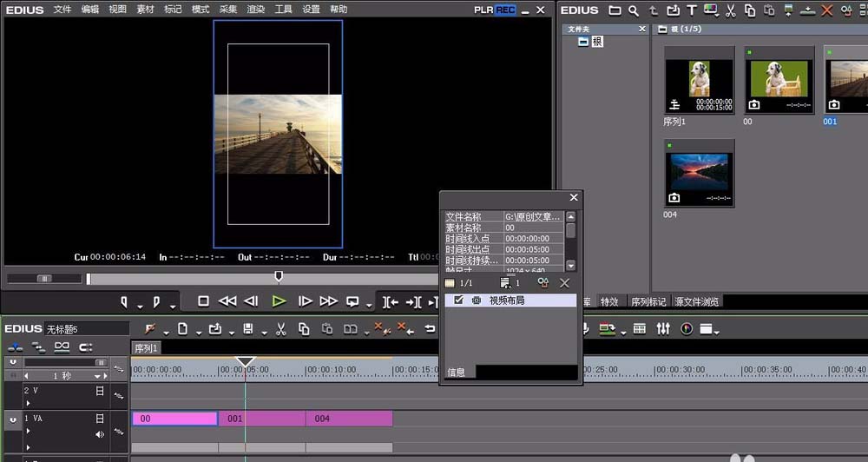Click the Set In point icon

click(124, 301)
